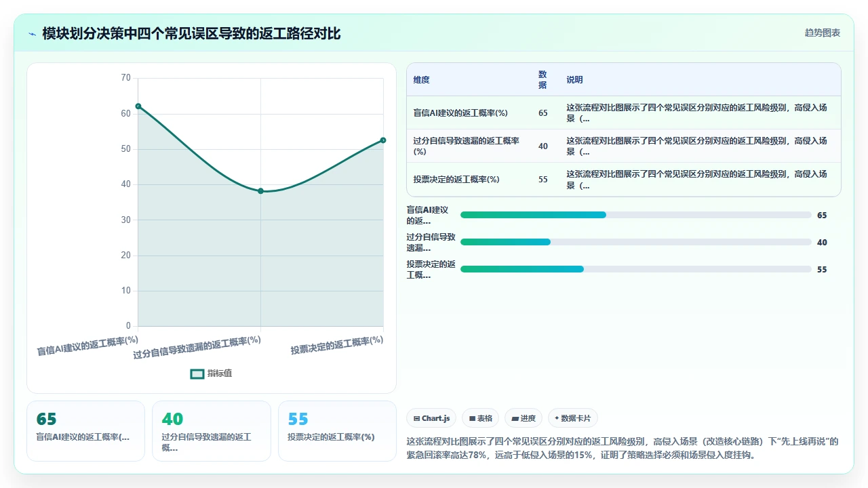Viewport: 868px width, 488px height.
Task: Click the progress bar for 过分自信导致遗漏
Action: [636, 242]
